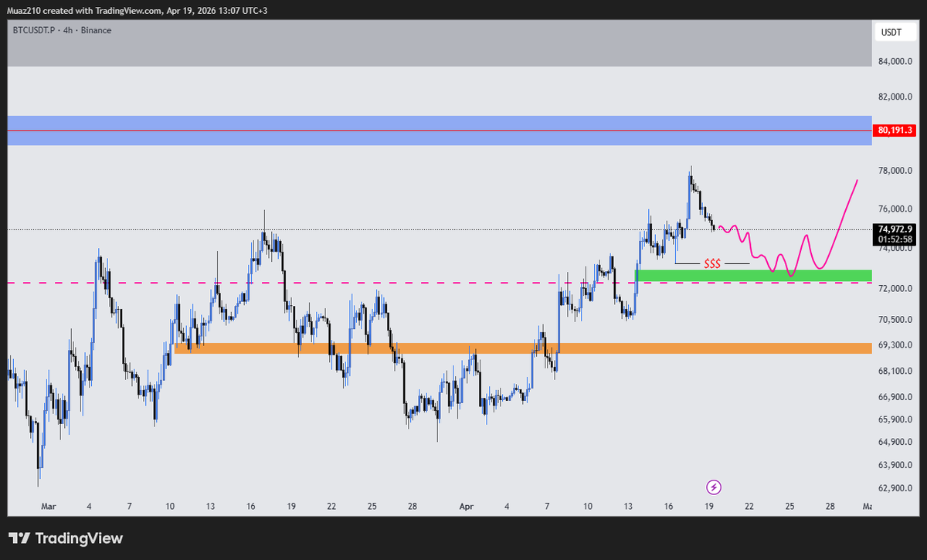Click the 72,000.0 price axis label

click(895, 289)
